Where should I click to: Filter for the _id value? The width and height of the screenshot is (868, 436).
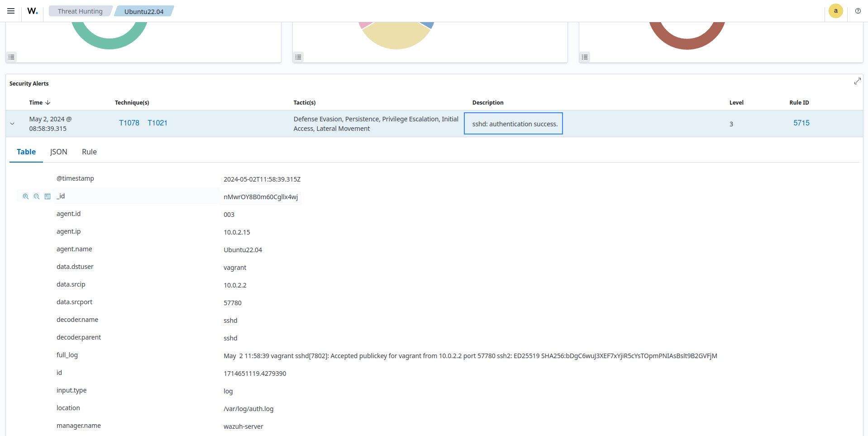click(x=26, y=196)
